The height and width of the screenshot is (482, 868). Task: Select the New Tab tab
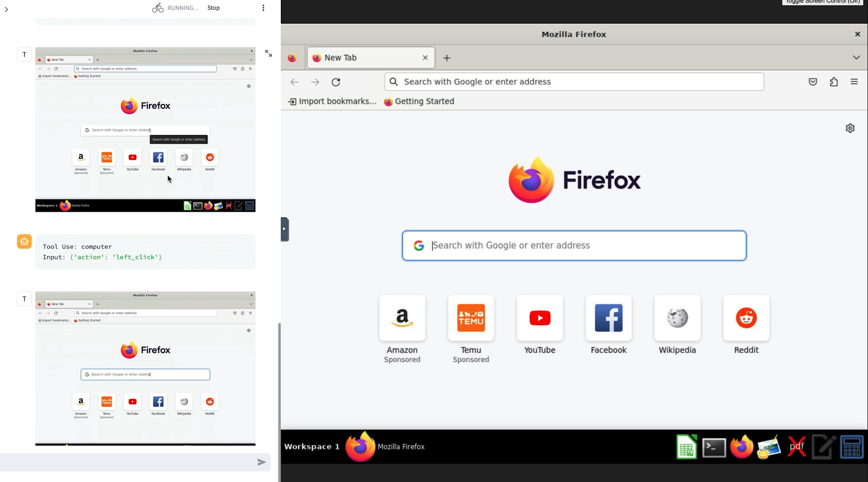coord(371,58)
